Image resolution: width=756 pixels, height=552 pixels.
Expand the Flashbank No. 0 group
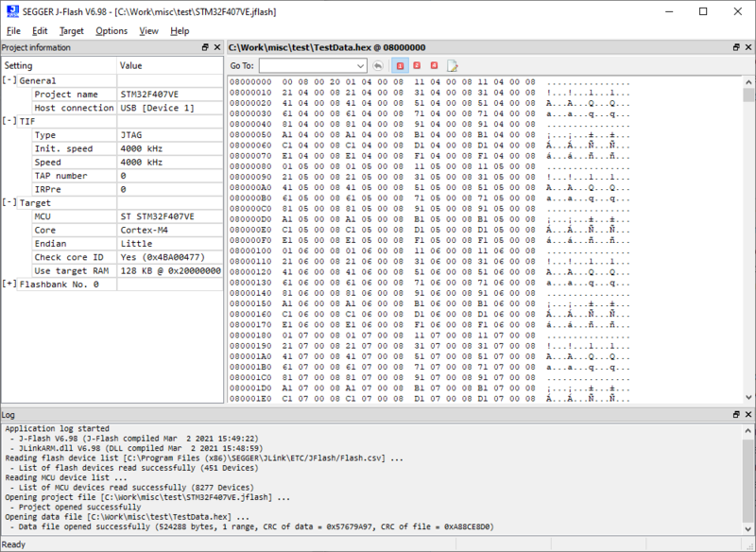point(9,285)
